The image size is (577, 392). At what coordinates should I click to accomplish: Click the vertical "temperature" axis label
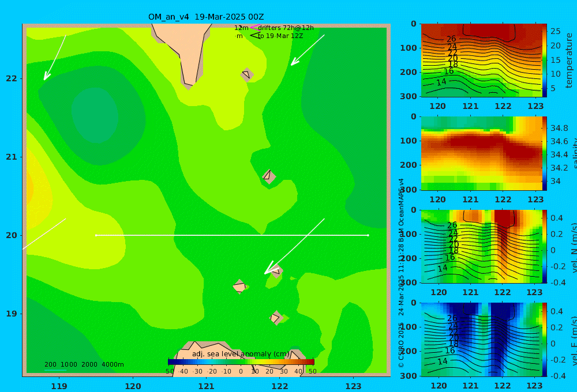(569, 61)
